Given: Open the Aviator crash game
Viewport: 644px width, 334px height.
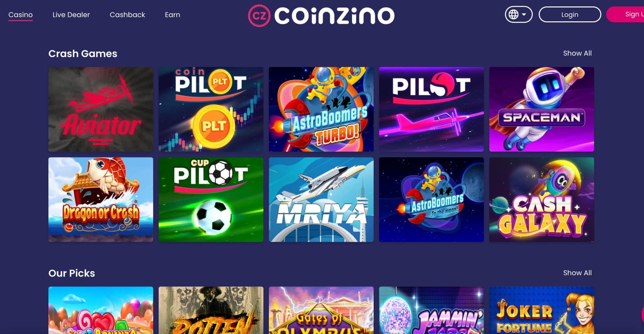Looking at the screenshot, I should click(x=101, y=109).
